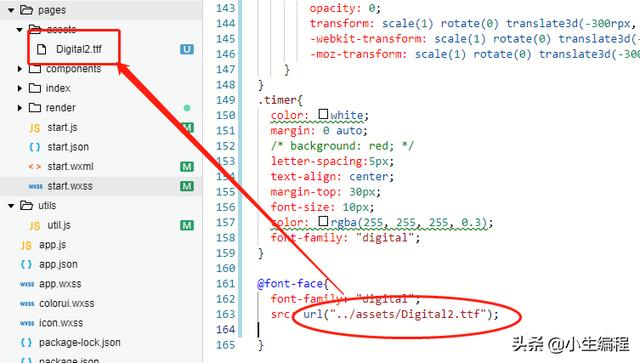Image resolution: width=640 pixels, height=363 pixels.
Task: Click line number 160 in the gutter
Action: point(226,269)
